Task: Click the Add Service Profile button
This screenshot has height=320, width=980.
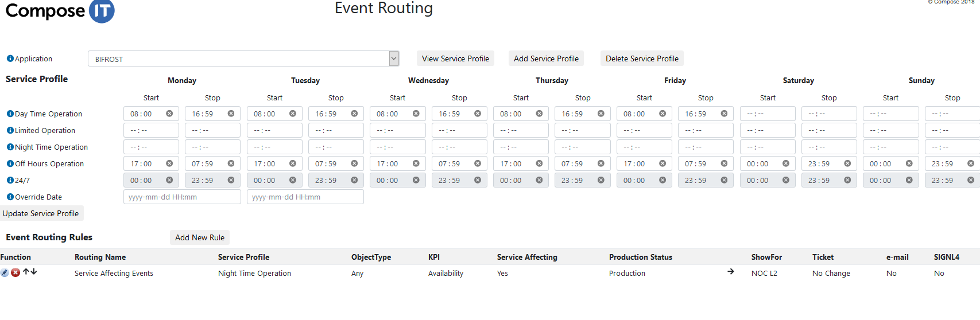Action: pyautogui.click(x=546, y=58)
